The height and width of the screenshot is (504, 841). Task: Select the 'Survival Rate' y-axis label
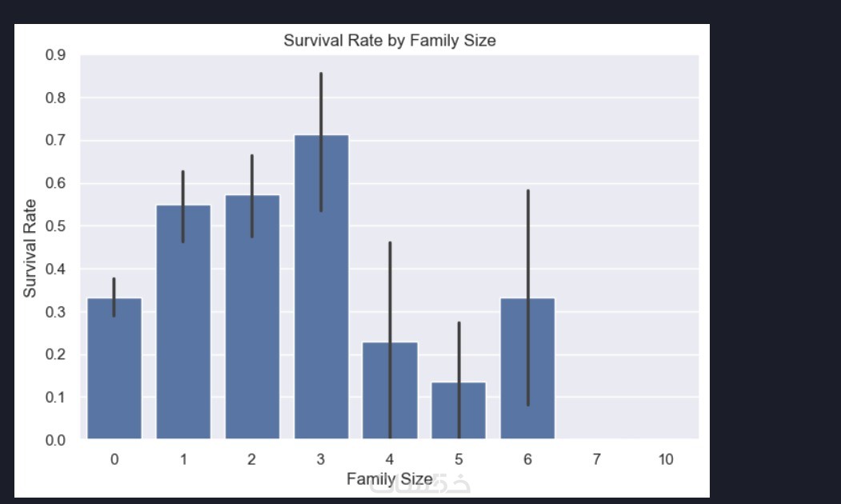pos(30,248)
